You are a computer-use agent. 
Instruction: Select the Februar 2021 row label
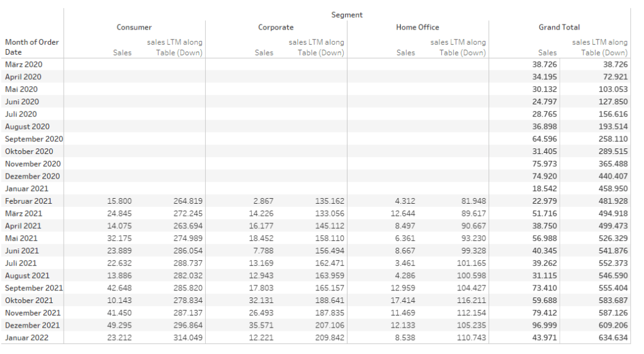(x=29, y=201)
